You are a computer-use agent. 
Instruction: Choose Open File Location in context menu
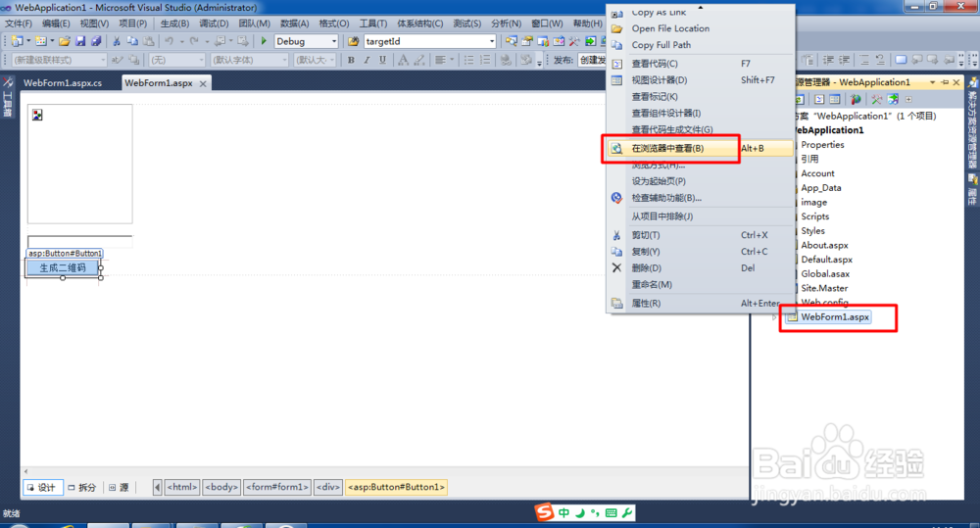[670, 28]
